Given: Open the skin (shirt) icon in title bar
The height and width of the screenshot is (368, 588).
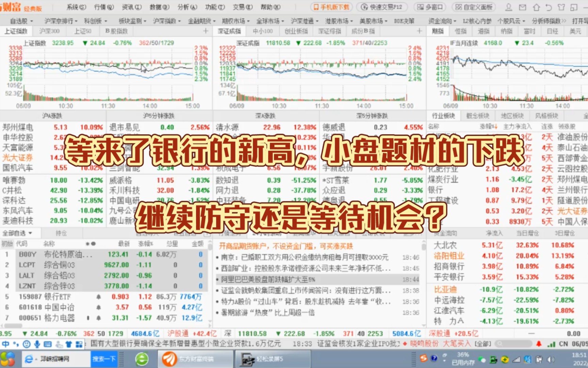Looking at the screenshot, I should 561,7.
